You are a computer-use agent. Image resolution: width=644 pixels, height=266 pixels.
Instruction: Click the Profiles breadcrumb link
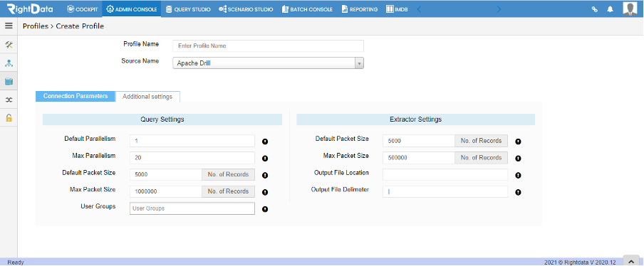click(36, 26)
